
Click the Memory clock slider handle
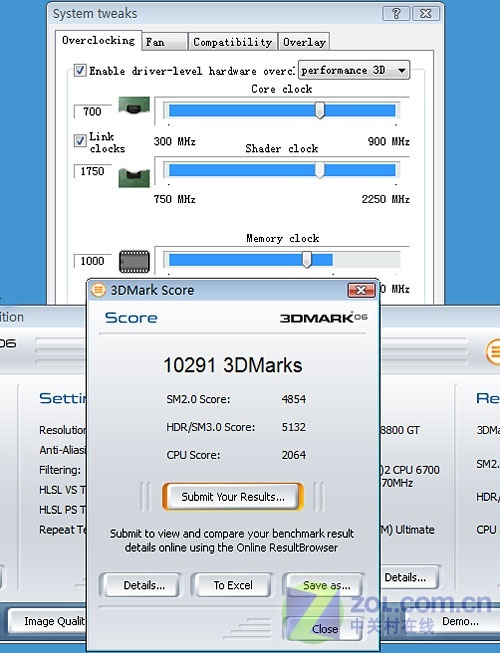tap(307, 259)
